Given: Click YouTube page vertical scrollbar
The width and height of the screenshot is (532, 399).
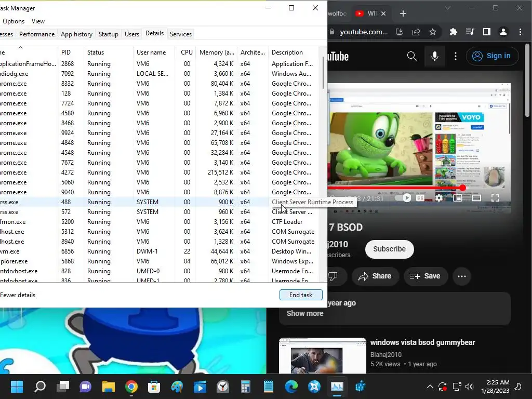Looking at the screenshot, I should click(527, 81).
